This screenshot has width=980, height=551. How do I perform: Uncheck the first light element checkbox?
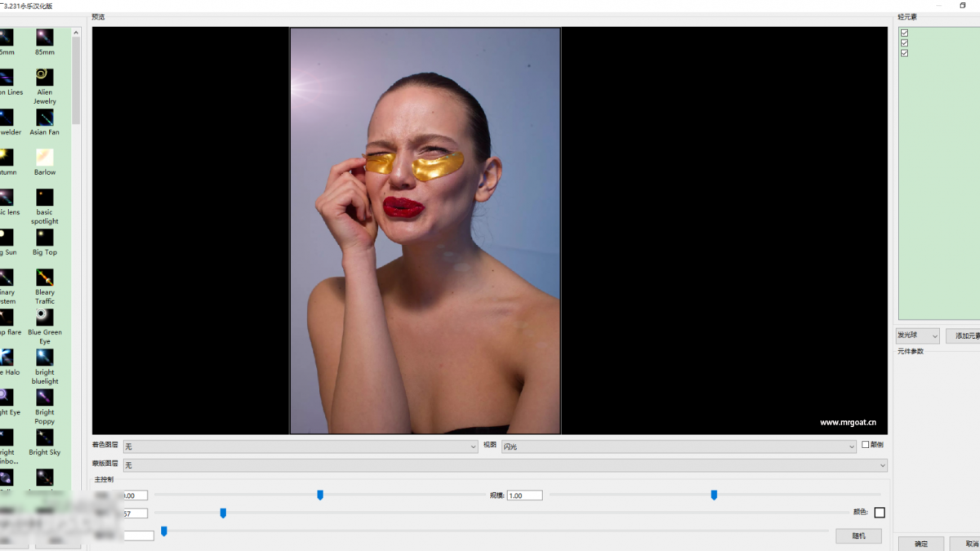click(904, 33)
